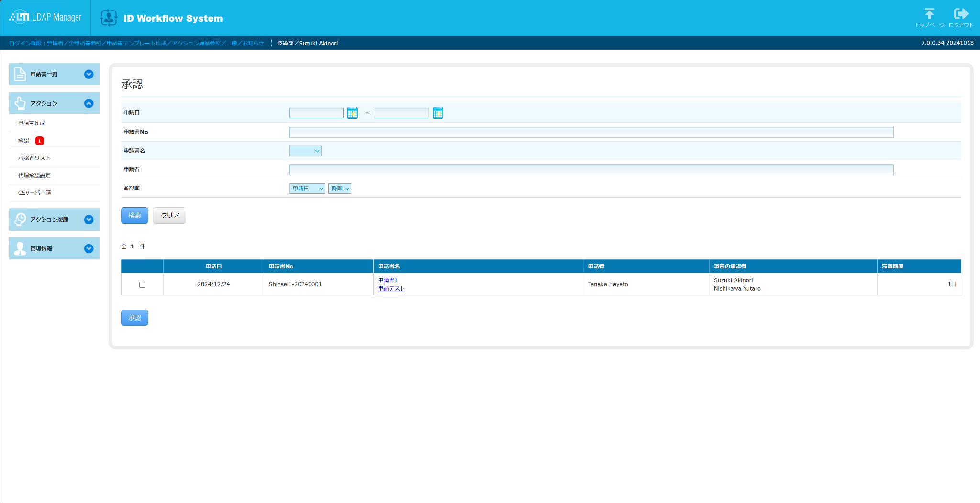
Task: Click the 1日 滞留期間 cell
Action: pyautogui.click(x=919, y=284)
